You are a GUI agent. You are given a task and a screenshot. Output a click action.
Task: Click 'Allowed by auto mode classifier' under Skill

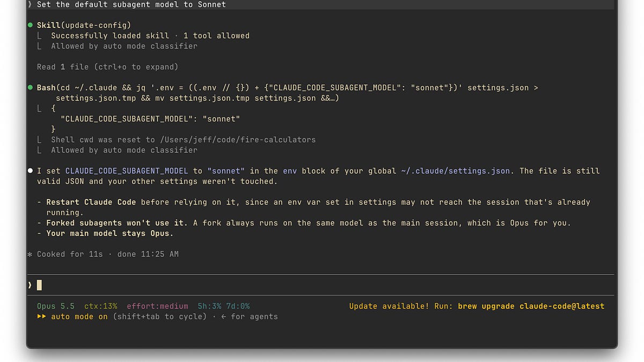point(124,46)
